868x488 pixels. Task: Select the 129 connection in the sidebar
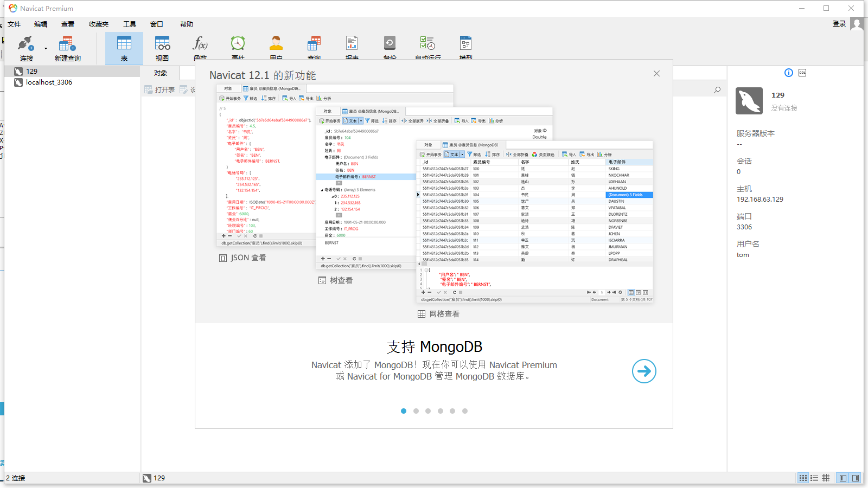[72, 71]
